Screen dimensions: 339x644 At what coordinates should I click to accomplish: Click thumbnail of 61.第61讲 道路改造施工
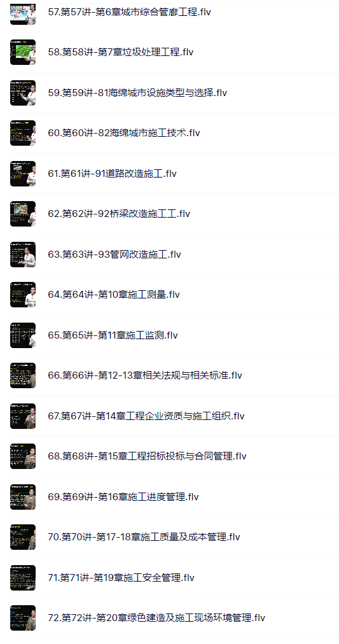(x=23, y=174)
